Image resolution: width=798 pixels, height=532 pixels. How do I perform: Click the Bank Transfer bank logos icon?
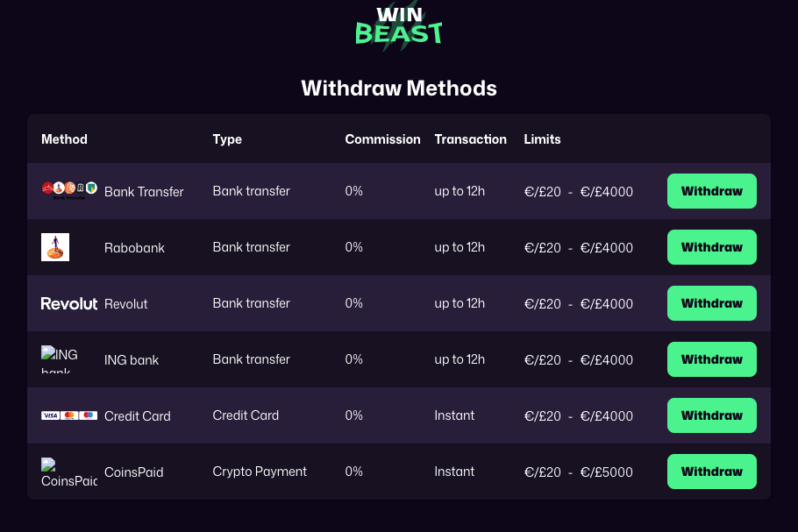click(70, 186)
